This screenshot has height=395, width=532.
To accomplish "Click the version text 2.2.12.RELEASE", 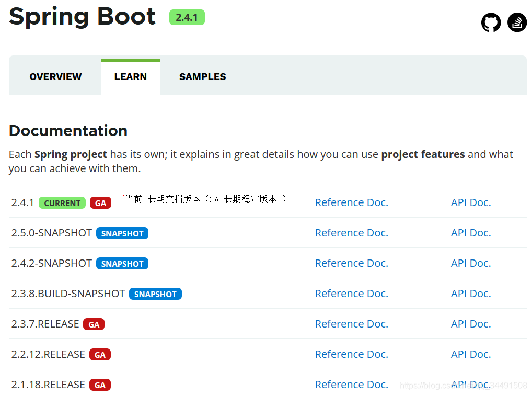I will [48, 354].
